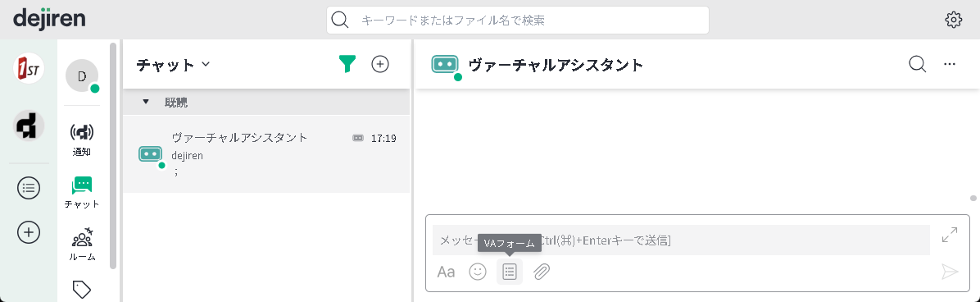Toggle the green chat filter icon
Image resolution: width=980 pixels, height=302 pixels.
click(x=347, y=64)
